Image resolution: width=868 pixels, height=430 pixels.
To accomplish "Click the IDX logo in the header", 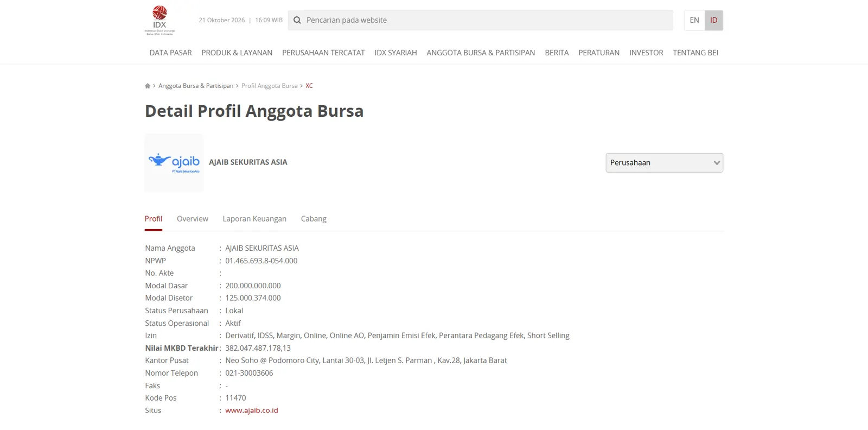I will coord(159,20).
